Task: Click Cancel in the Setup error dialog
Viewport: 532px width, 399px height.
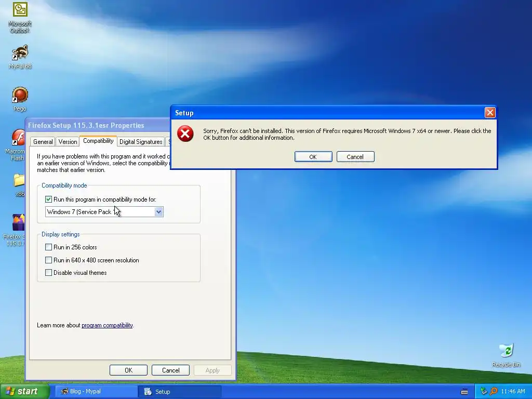Action: [x=355, y=157]
